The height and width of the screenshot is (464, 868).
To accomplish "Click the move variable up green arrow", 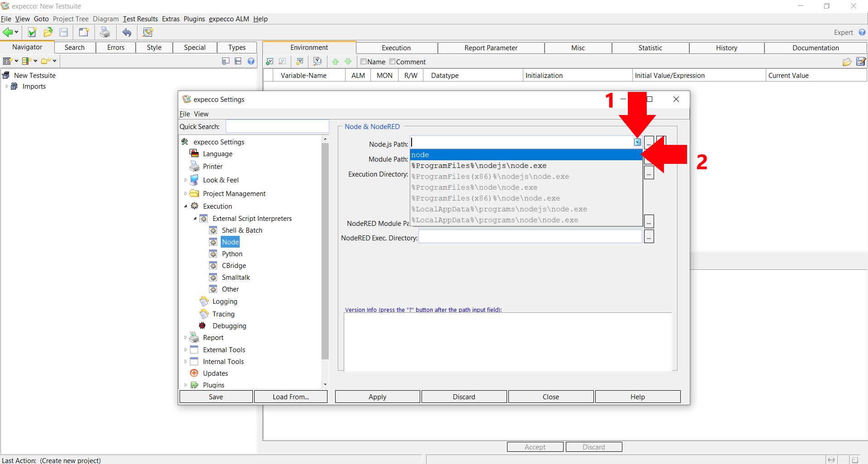I will click(335, 62).
